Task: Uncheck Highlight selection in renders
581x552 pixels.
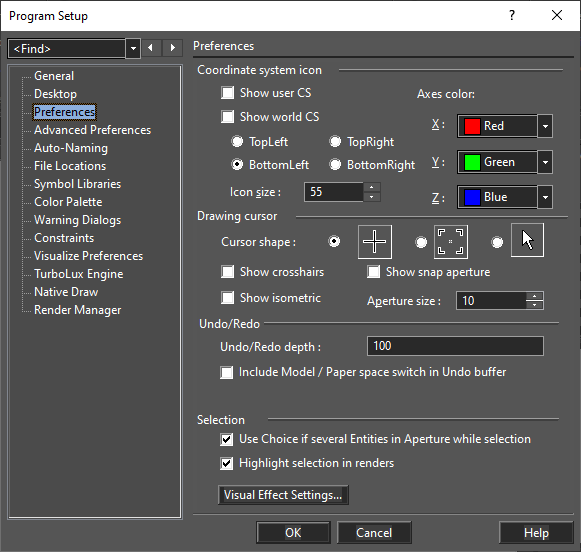Action: point(226,463)
